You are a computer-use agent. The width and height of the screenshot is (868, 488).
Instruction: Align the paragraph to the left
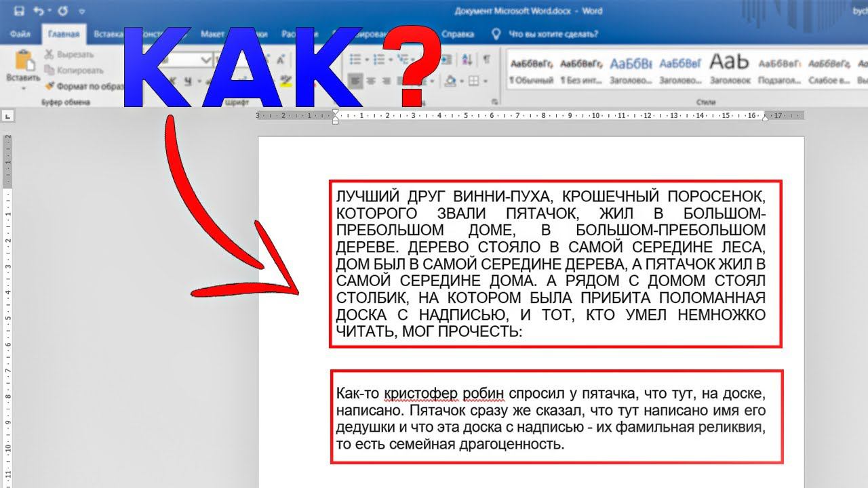click(355, 81)
